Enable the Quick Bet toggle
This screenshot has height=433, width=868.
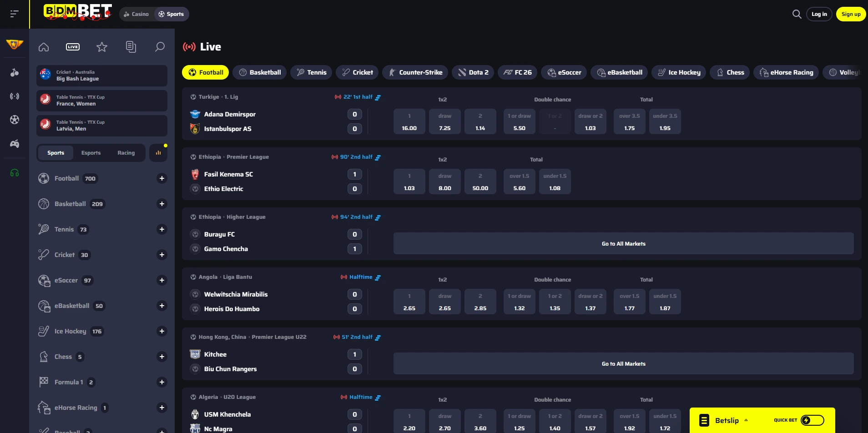[812, 420]
